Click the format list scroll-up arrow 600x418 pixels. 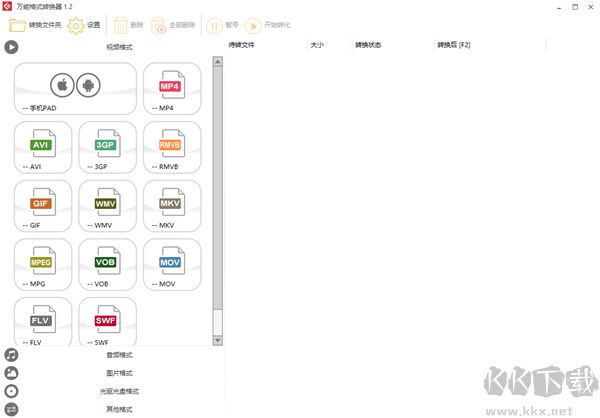(218, 61)
